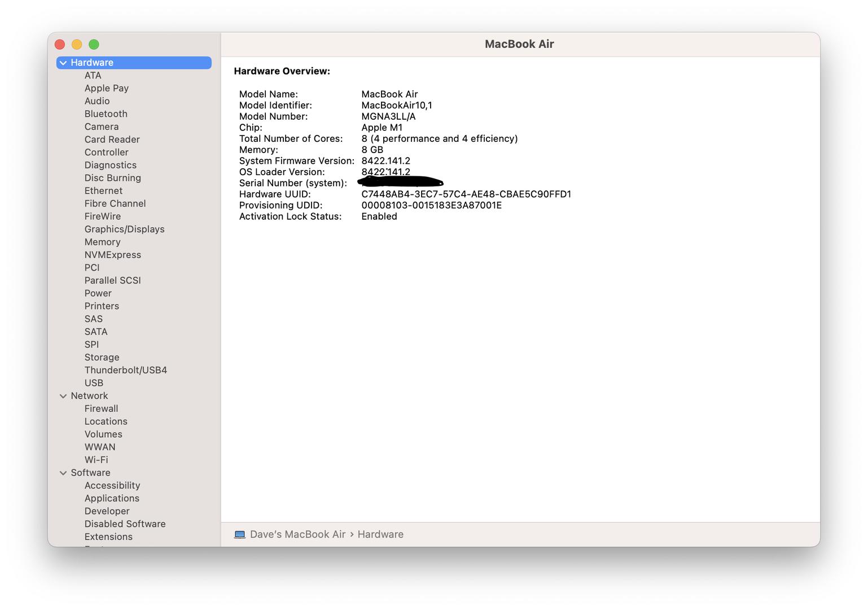Select Fibre Channel in the sidebar
This screenshot has height=610, width=868.
[x=115, y=203]
